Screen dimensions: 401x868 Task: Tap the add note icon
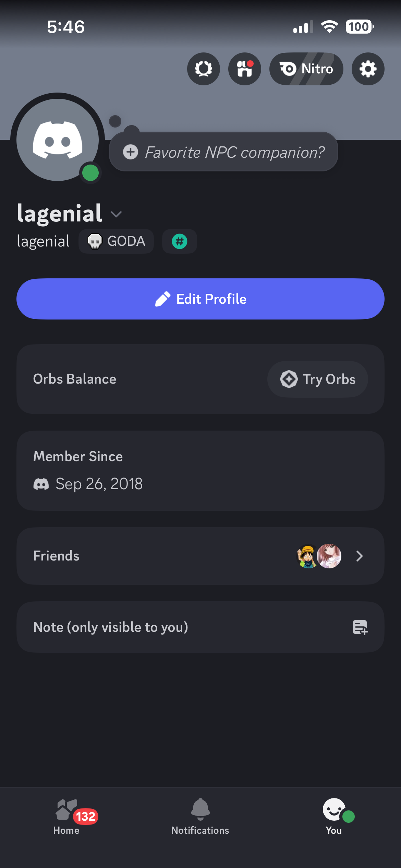pyautogui.click(x=360, y=627)
